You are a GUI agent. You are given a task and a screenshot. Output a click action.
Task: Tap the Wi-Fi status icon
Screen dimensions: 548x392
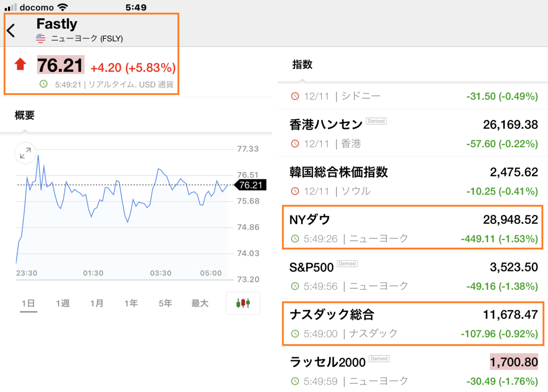click(63, 7)
